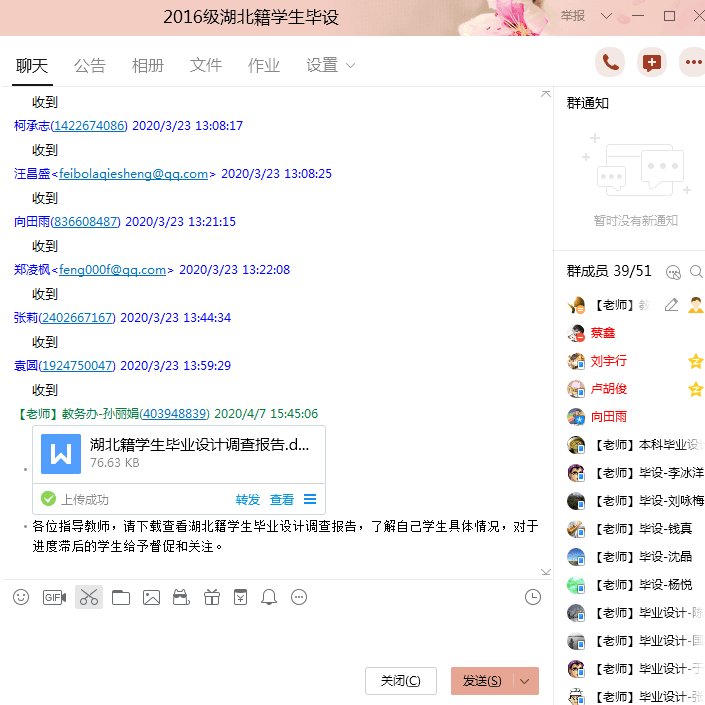
Task: Search group members with magnifier icon
Action: (696, 271)
